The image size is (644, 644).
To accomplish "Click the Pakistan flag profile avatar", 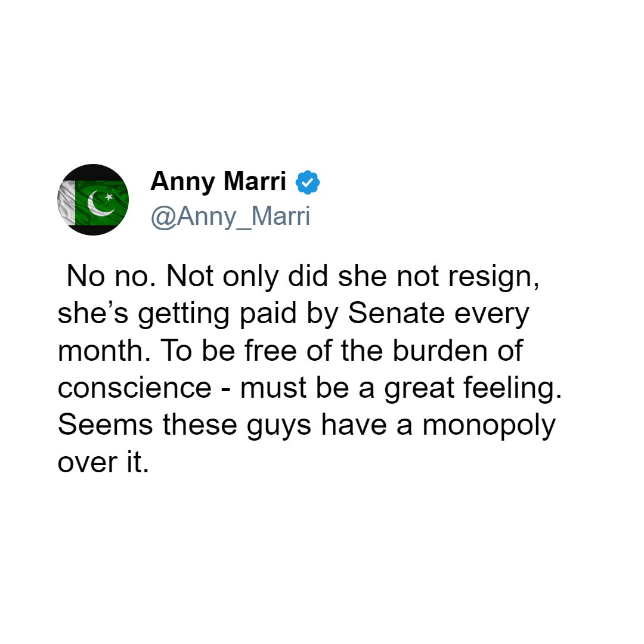I will (x=92, y=200).
